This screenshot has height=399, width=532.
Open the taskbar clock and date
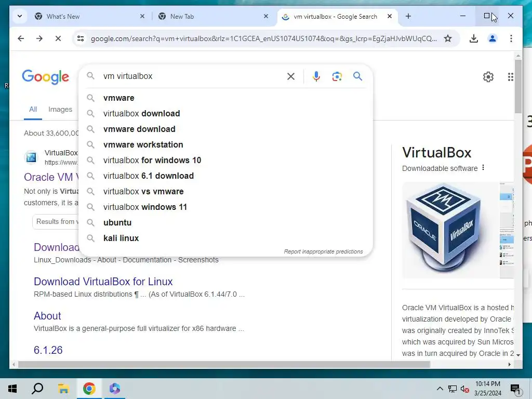point(487,389)
